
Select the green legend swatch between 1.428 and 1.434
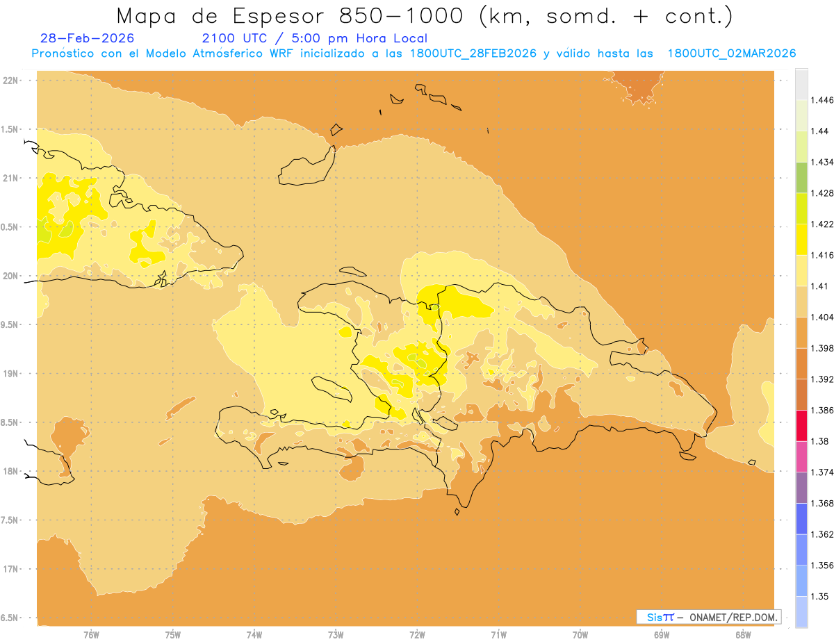(x=801, y=177)
